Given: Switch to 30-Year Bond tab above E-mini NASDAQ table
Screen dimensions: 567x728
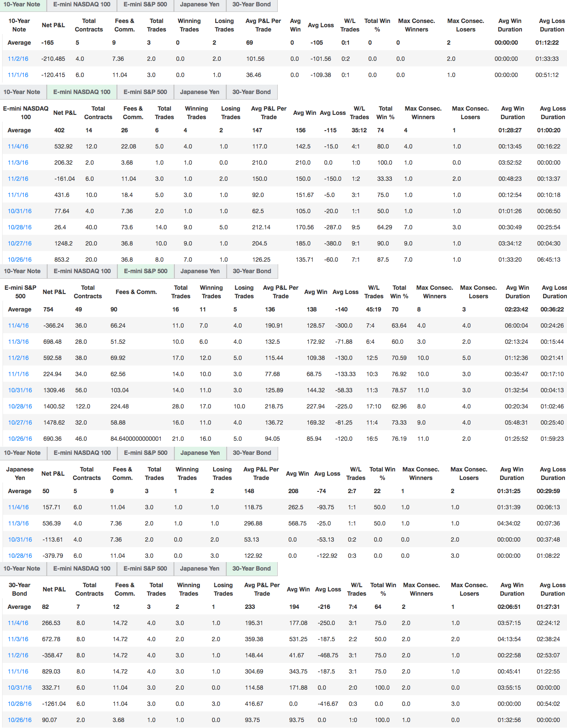Looking at the screenshot, I should (251, 92).
